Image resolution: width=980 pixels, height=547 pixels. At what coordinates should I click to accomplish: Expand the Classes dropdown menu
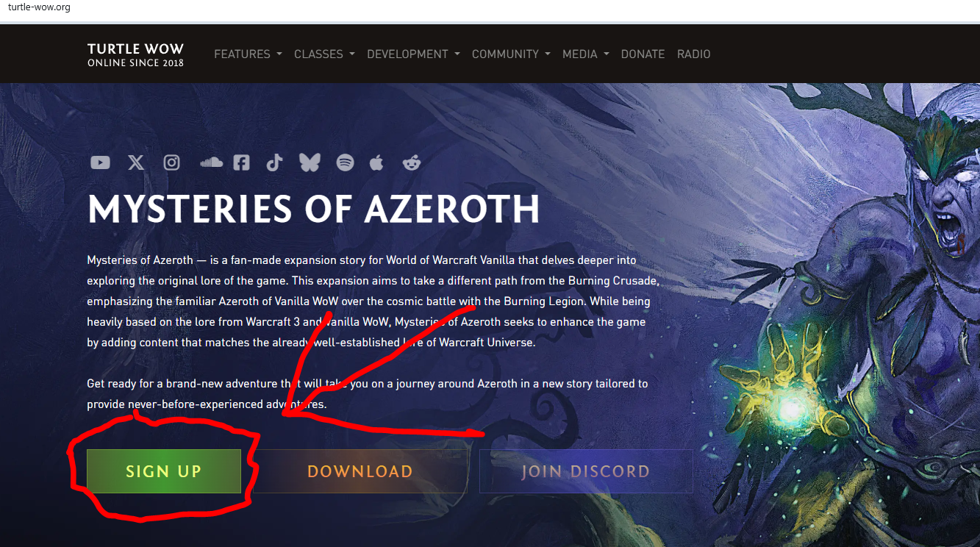[x=324, y=54]
